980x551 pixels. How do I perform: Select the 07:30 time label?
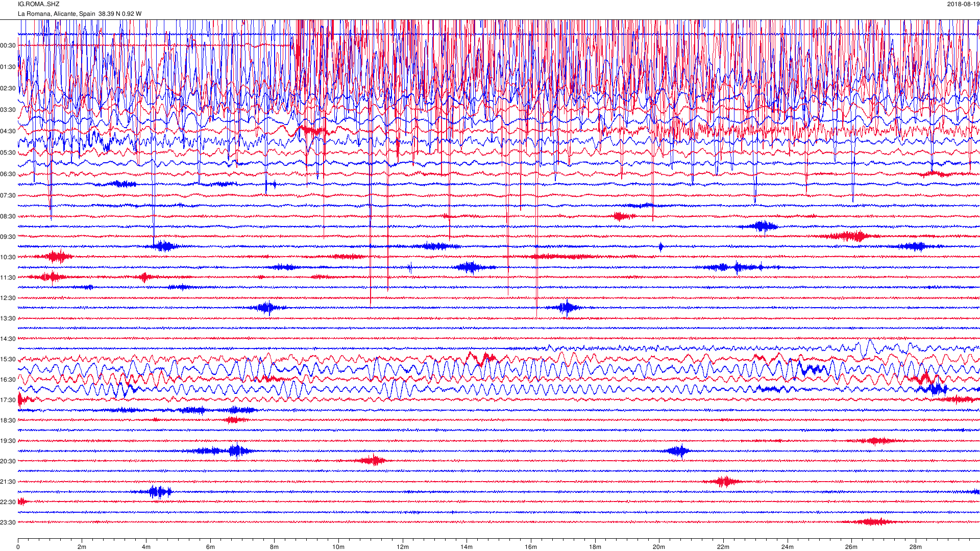8,195
